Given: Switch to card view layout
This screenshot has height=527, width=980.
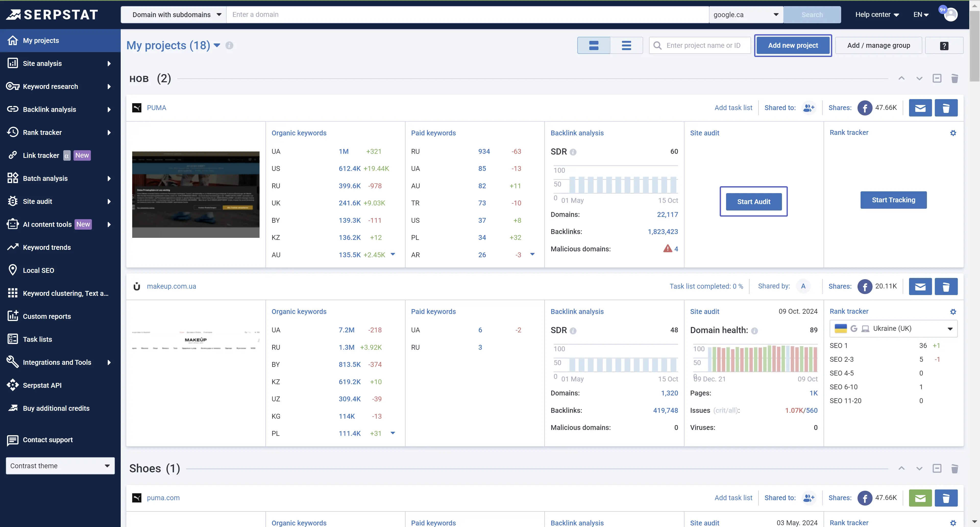Looking at the screenshot, I should [x=593, y=45].
